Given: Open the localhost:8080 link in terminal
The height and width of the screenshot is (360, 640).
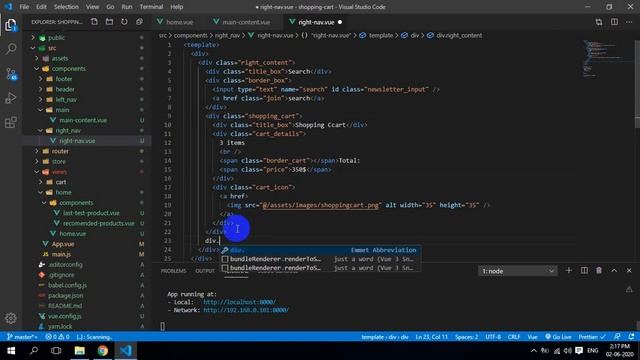Looking at the screenshot, I should [240, 302].
